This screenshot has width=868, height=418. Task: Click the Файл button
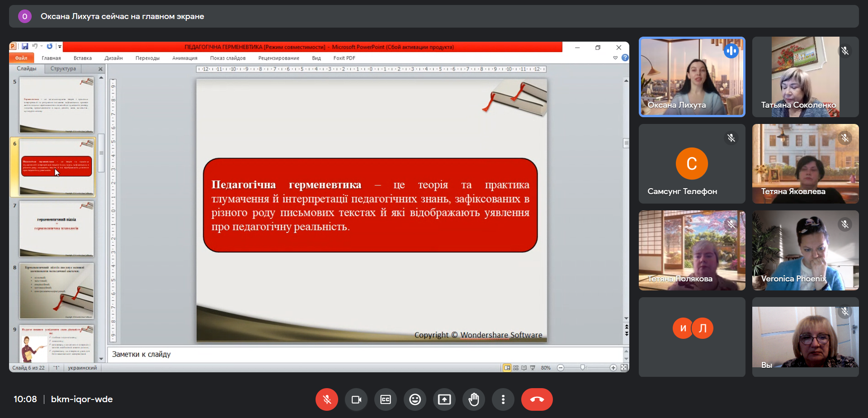click(x=21, y=58)
